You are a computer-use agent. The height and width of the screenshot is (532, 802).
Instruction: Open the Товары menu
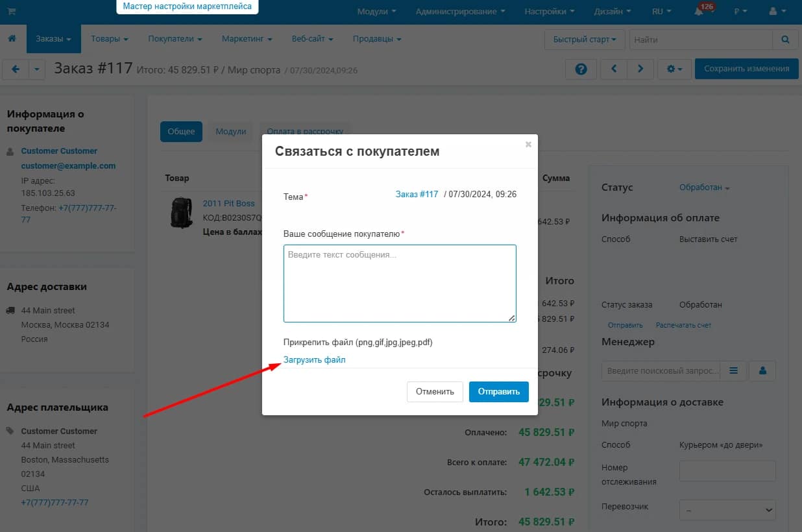coord(109,39)
